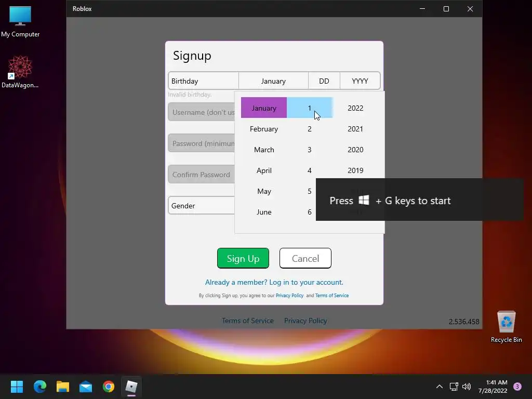Maximize the Roblox window
The height and width of the screenshot is (399, 532).
pos(446,9)
